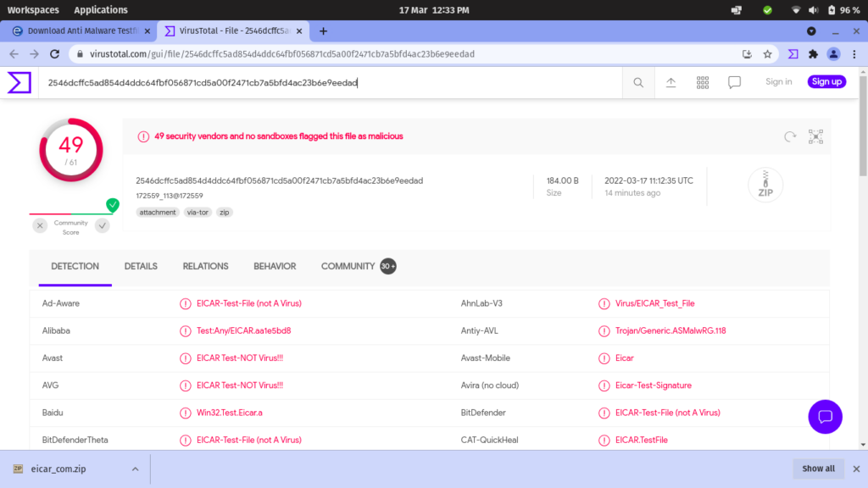The height and width of the screenshot is (488, 868).
Task: Click the upload file icon
Action: tap(670, 82)
